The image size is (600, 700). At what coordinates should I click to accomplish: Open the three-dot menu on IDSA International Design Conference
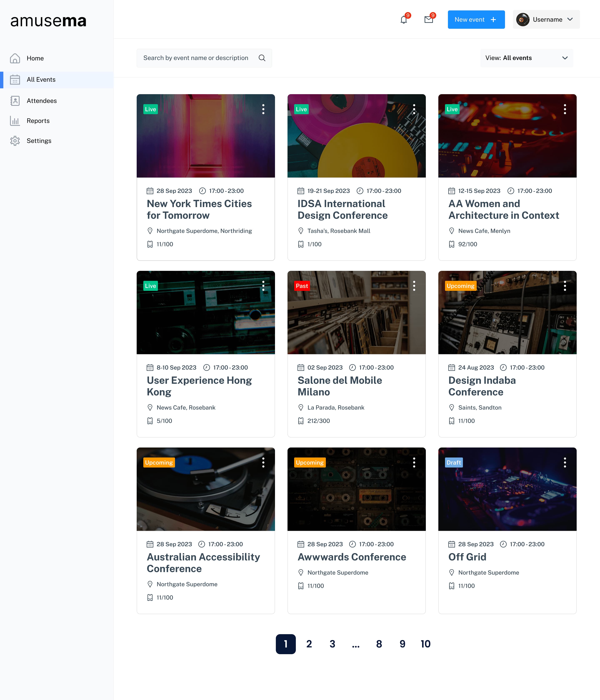(x=414, y=109)
